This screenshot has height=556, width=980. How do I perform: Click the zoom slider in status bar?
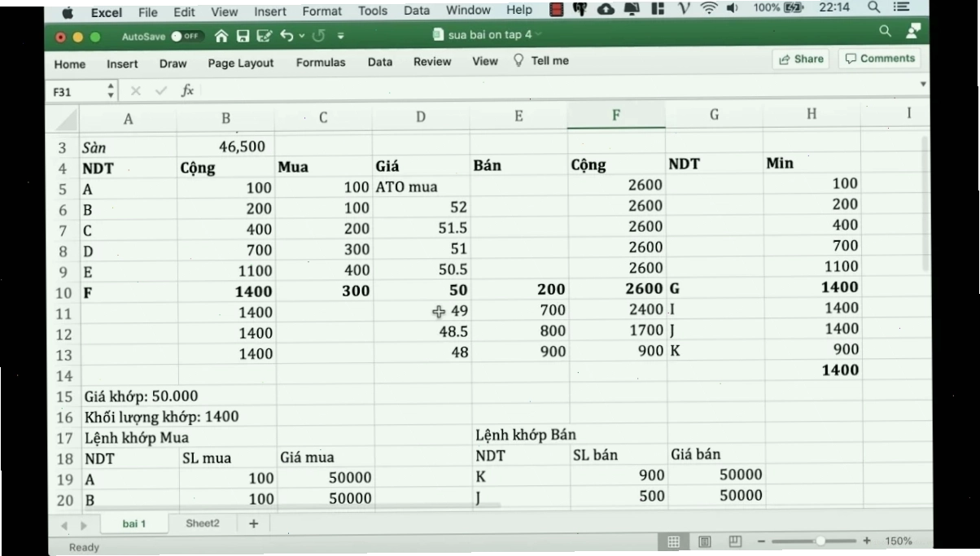[x=814, y=541]
